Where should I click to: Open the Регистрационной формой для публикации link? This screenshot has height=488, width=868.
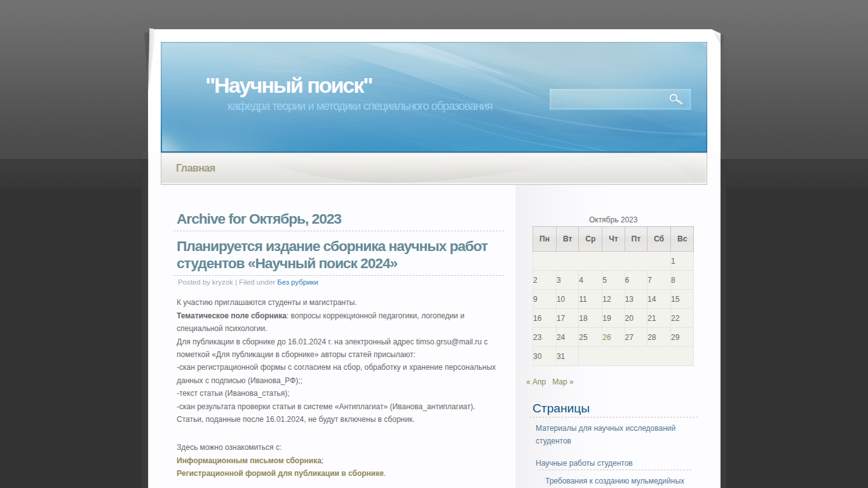tap(280, 473)
